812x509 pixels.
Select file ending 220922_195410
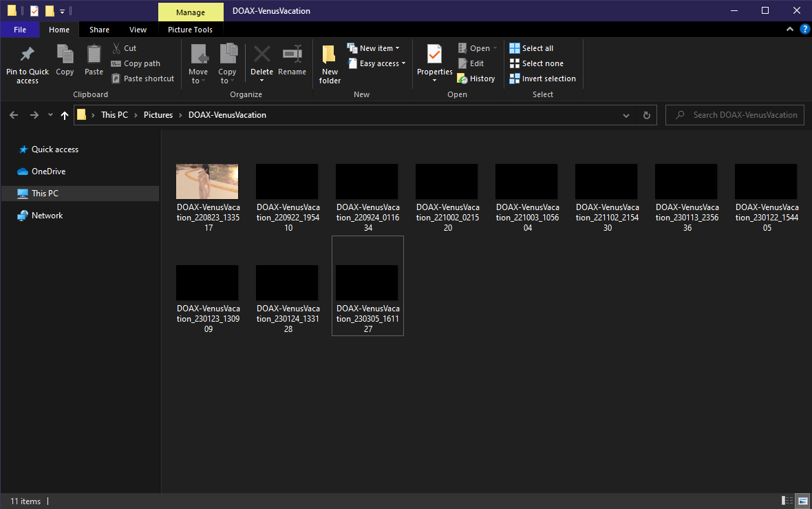288,198
